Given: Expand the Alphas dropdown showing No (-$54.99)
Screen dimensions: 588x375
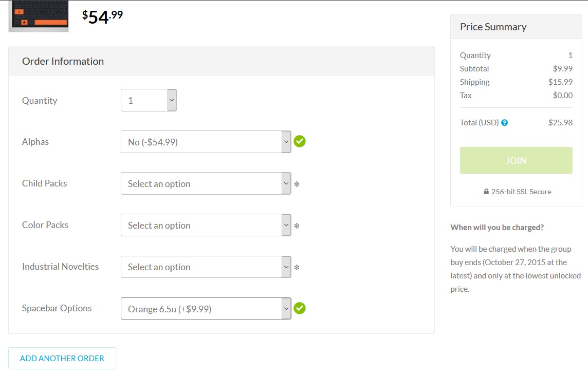Looking at the screenshot, I should tap(206, 142).
